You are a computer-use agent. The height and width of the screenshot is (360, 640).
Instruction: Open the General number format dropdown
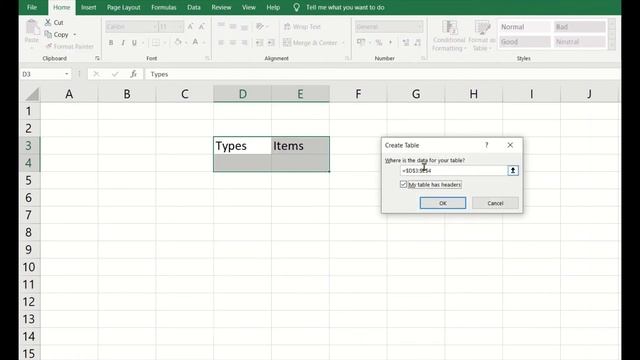420,27
